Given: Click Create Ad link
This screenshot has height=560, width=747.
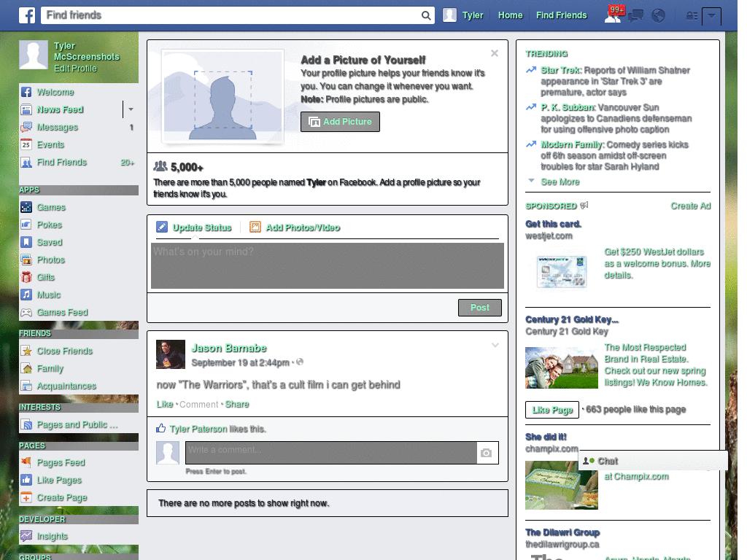Looking at the screenshot, I should pos(691,206).
